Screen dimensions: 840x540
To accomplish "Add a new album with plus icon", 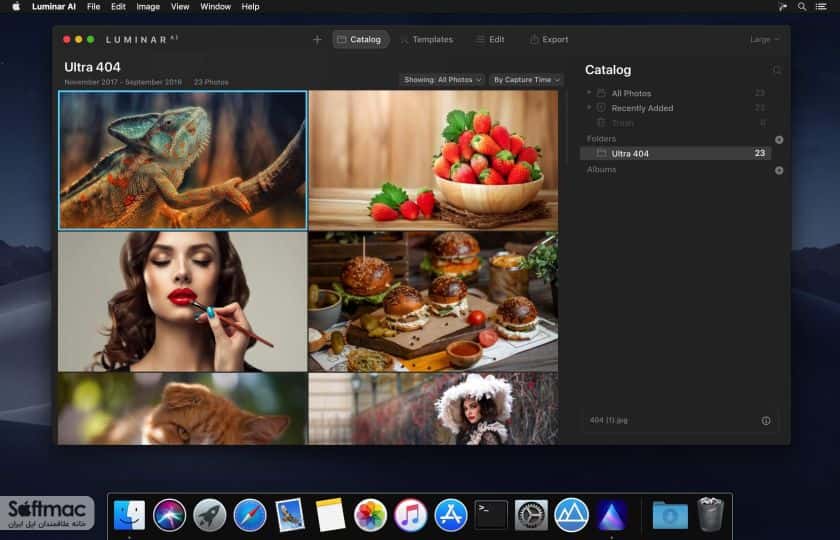I will coord(779,170).
